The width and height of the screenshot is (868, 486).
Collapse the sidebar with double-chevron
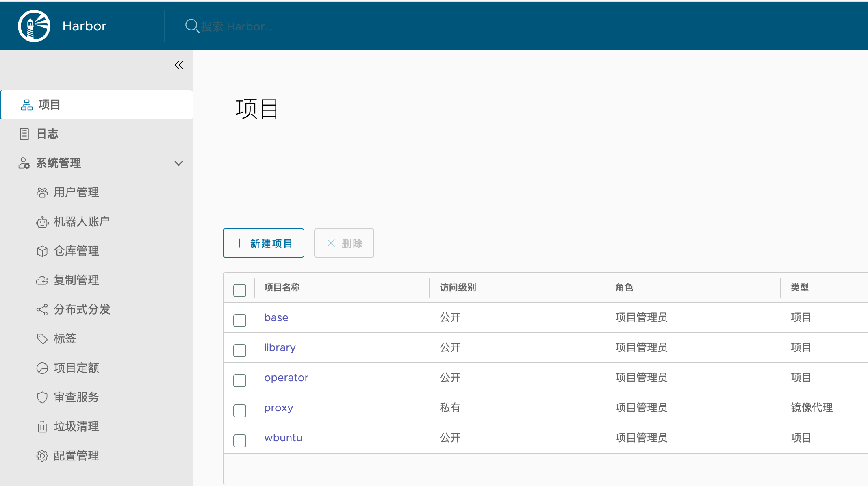(179, 65)
